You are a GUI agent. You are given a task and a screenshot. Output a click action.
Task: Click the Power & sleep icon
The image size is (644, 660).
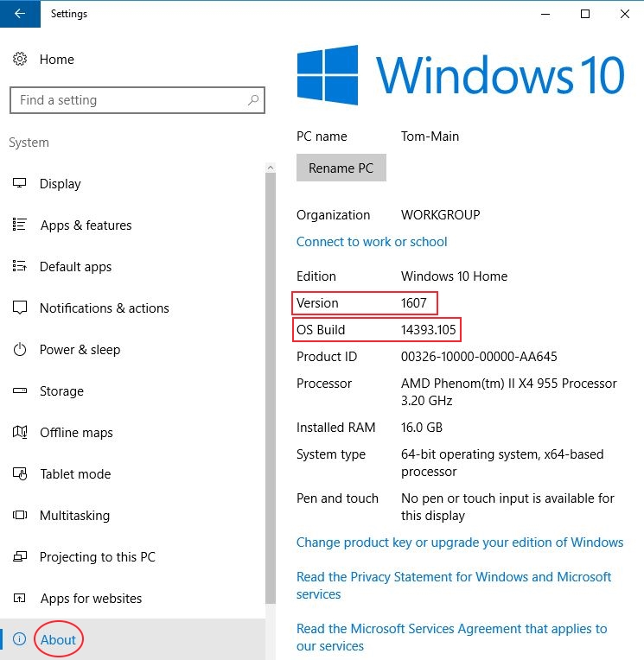pos(20,349)
